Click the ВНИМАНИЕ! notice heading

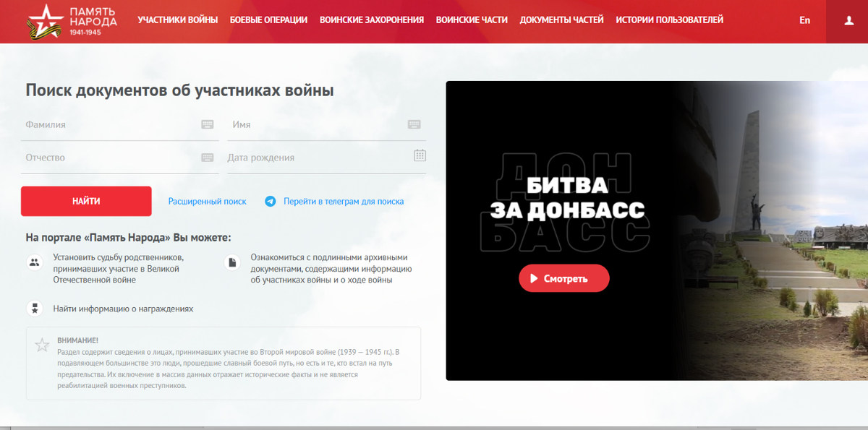[x=77, y=340]
